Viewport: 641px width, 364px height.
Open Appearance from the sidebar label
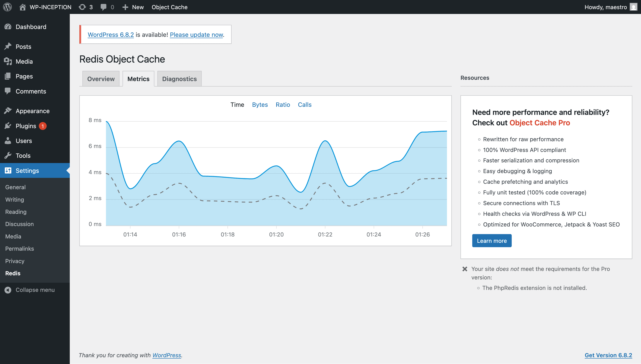[33, 111]
